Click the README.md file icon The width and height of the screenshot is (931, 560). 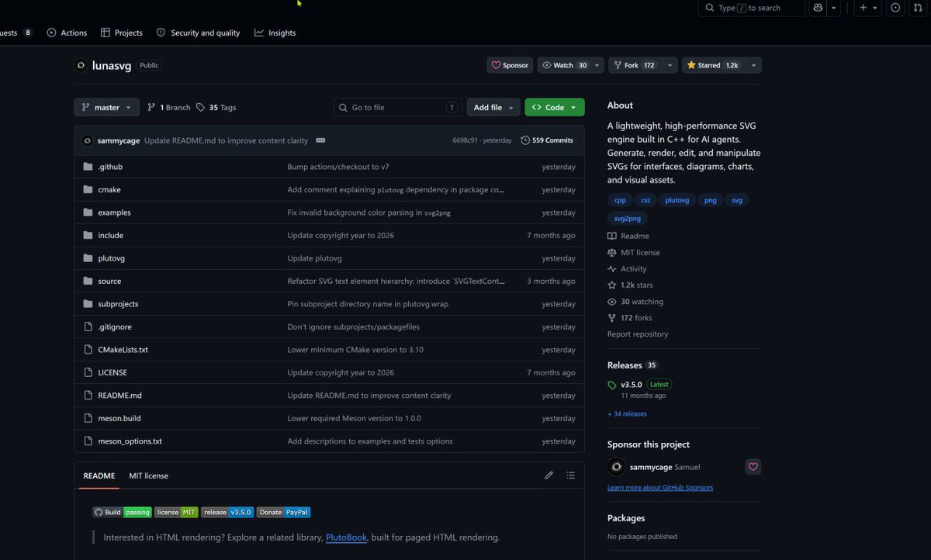pyautogui.click(x=88, y=396)
